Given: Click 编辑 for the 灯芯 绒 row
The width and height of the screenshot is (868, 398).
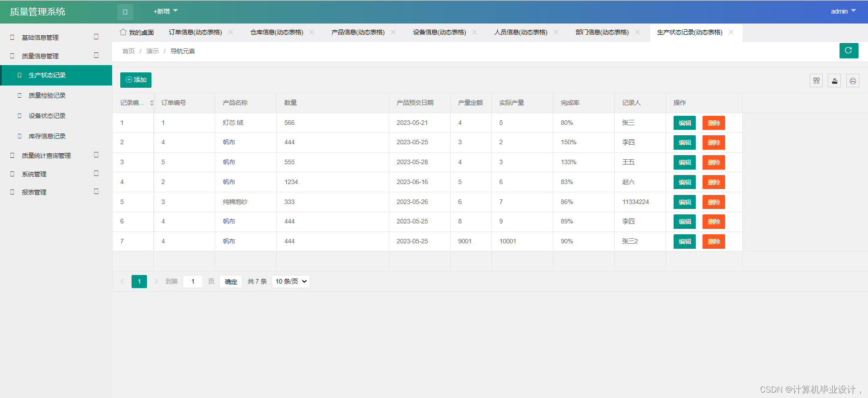Looking at the screenshot, I should point(684,123).
